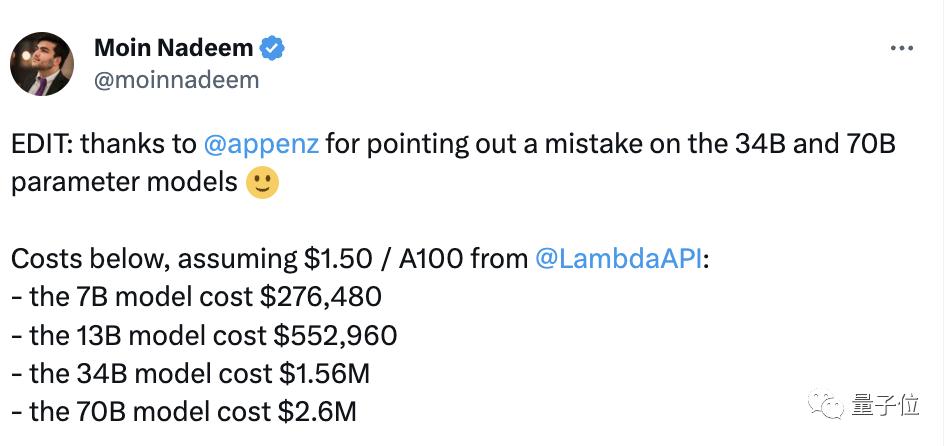This screenshot has width=950, height=446.
Task: Select the 34B model cost $1.56M line
Action: [x=190, y=374]
